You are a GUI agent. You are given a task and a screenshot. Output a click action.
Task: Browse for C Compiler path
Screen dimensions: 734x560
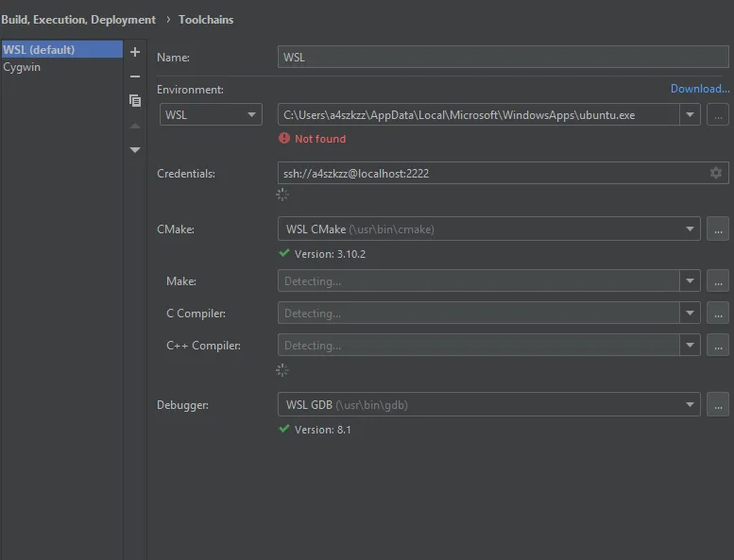click(718, 314)
